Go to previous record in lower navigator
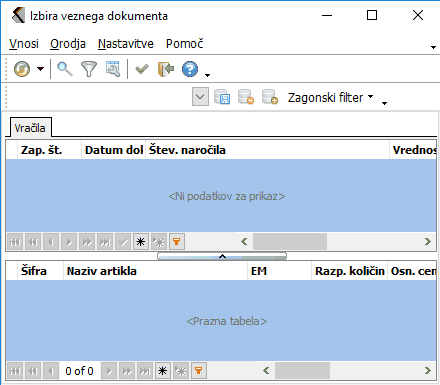Screen dimensions: 440x385 (51, 371)
